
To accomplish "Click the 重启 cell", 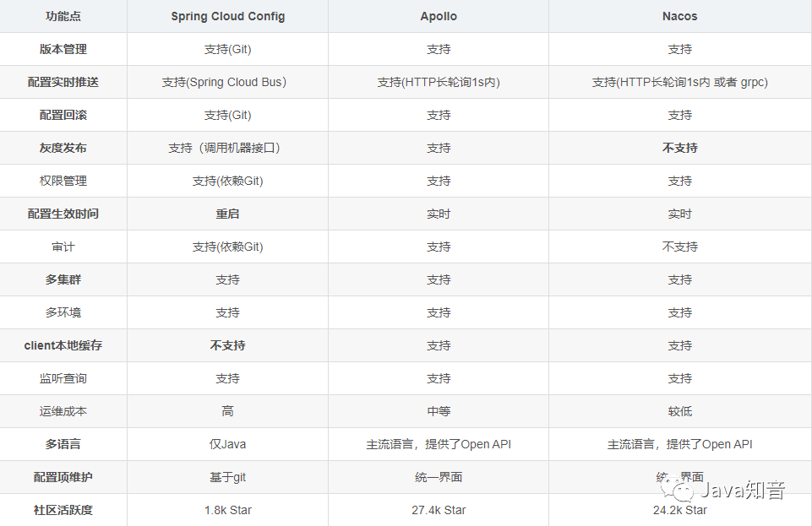I will [228, 214].
